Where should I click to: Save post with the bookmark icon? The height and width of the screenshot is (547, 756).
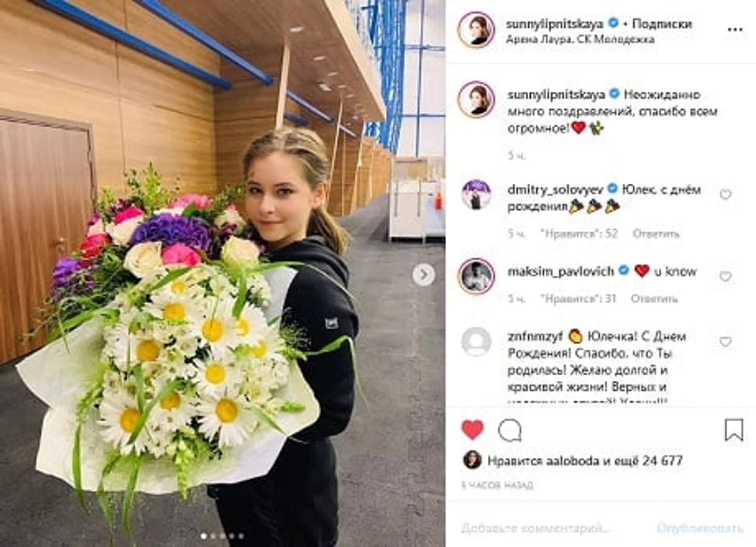click(x=734, y=430)
